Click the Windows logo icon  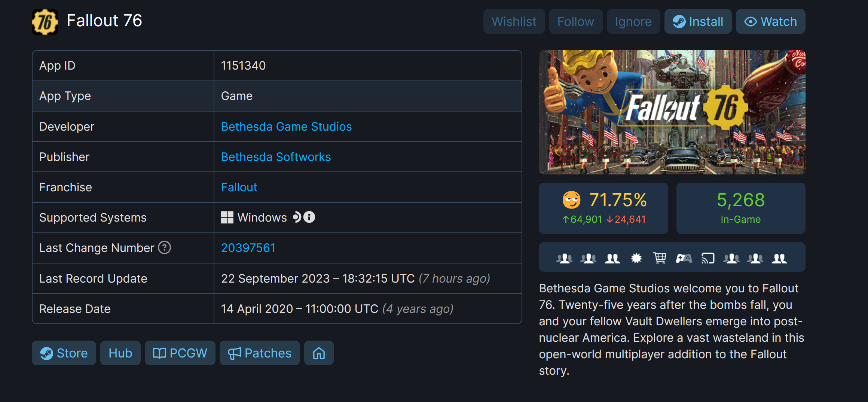[x=227, y=217]
